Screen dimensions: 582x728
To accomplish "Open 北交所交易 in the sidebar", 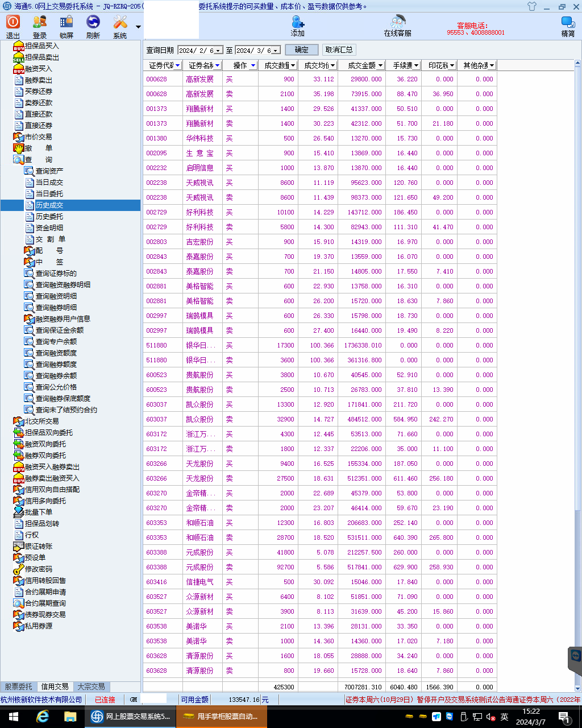I will [x=41, y=421].
